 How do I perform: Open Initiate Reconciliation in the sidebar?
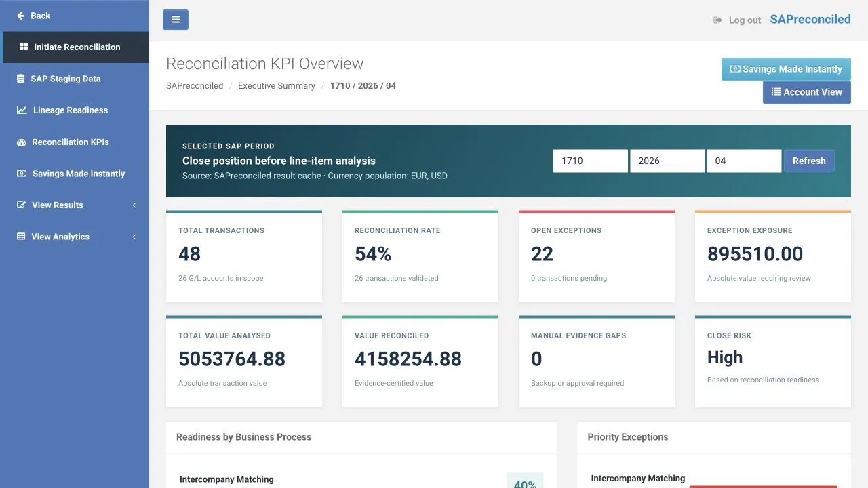(75, 47)
